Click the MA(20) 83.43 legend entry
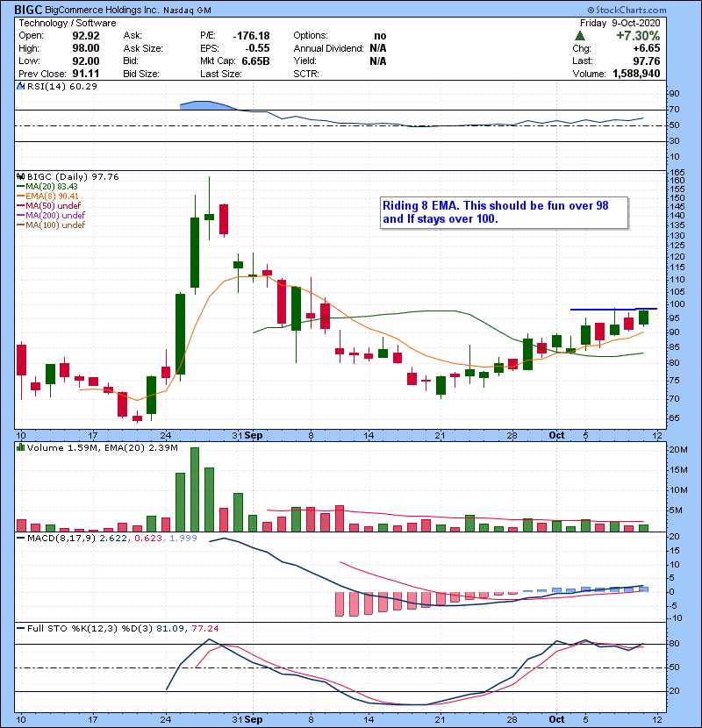Image resolution: width=702 pixels, height=728 pixels. coord(47,186)
